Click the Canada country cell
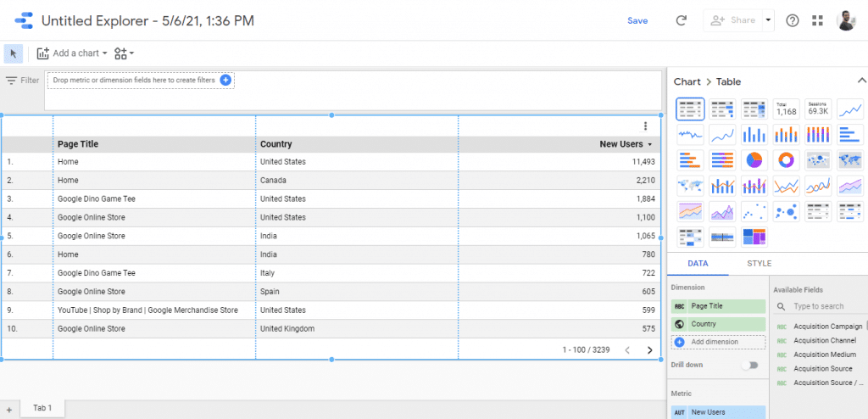The width and height of the screenshot is (868, 419). tap(273, 181)
